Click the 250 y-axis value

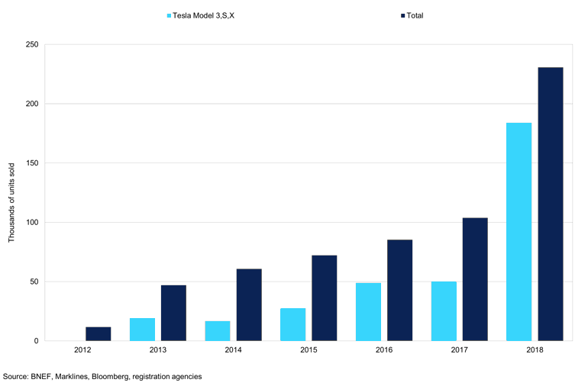32,44
